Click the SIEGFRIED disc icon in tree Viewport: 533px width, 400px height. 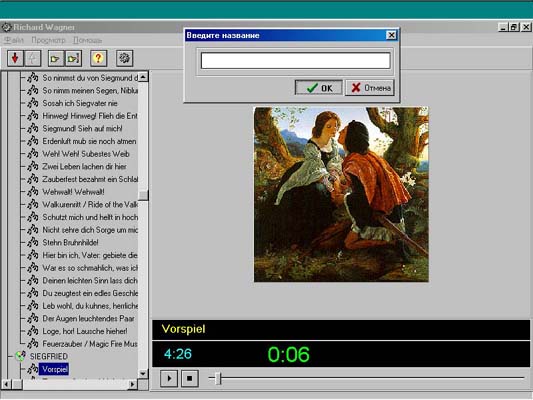pyautogui.click(x=20, y=356)
